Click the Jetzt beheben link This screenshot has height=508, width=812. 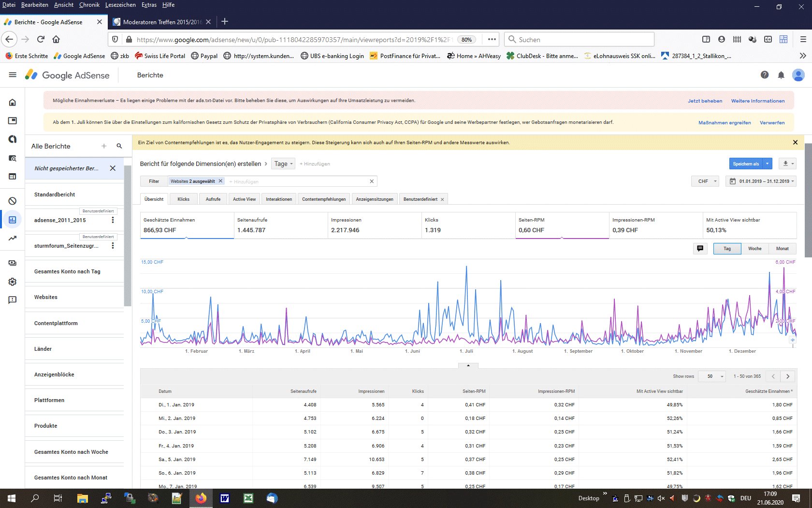[705, 101]
